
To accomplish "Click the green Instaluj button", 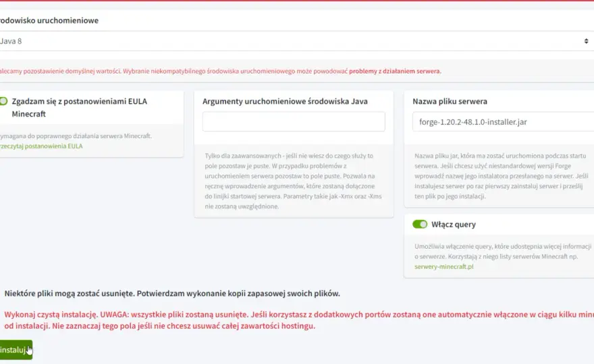I will (x=16, y=350).
